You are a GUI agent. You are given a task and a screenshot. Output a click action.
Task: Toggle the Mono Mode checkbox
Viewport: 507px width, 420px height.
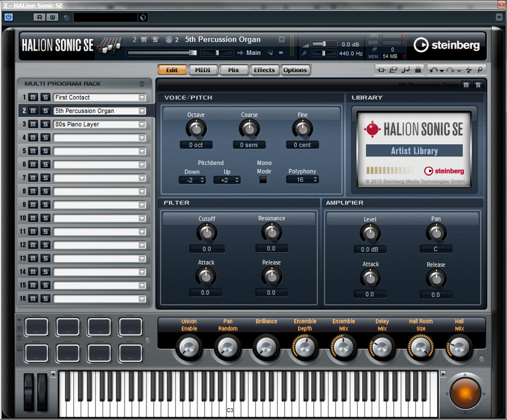(263, 180)
